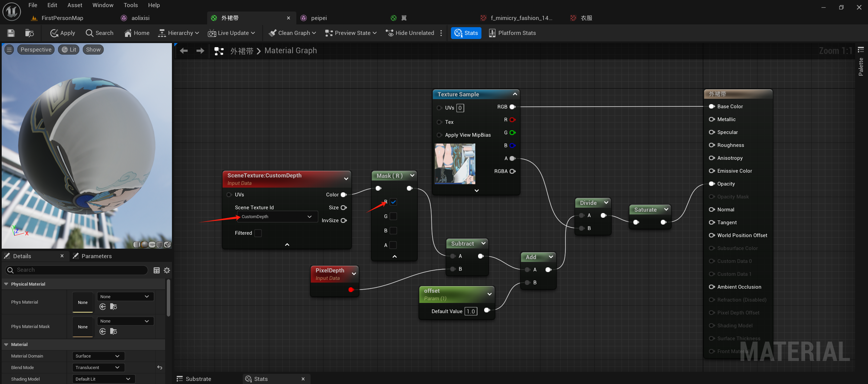Toggle the Stats button

point(466,33)
